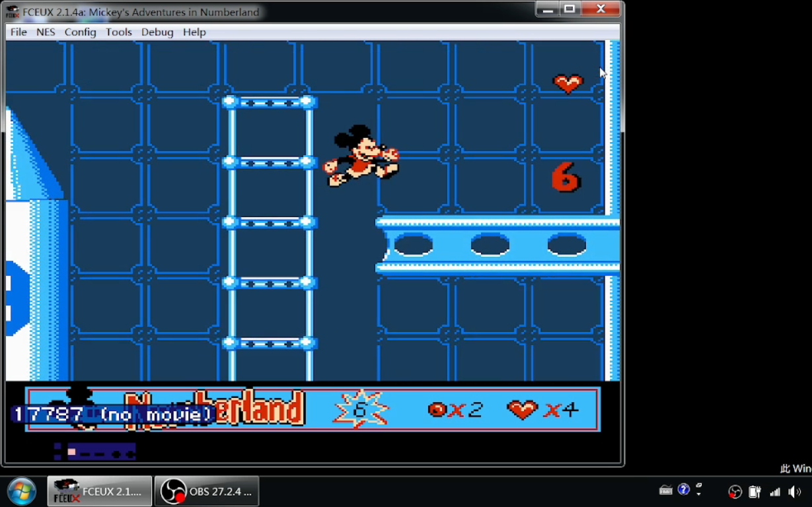This screenshot has width=812, height=507.
Task: Open the Help menu
Action: coord(194,32)
